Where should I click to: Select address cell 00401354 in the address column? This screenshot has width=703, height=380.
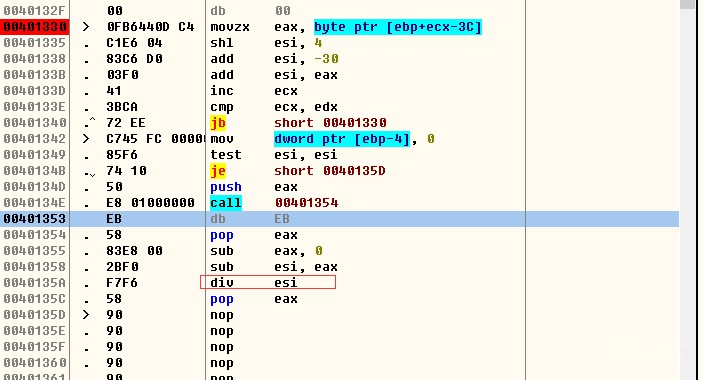[35, 235]
